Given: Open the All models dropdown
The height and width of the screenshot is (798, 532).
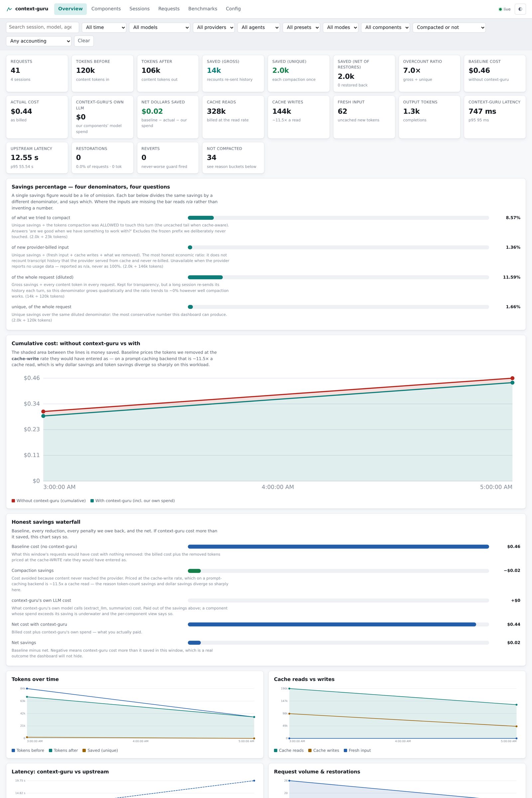Looking at the screenshot, I should tap(160, 28).
